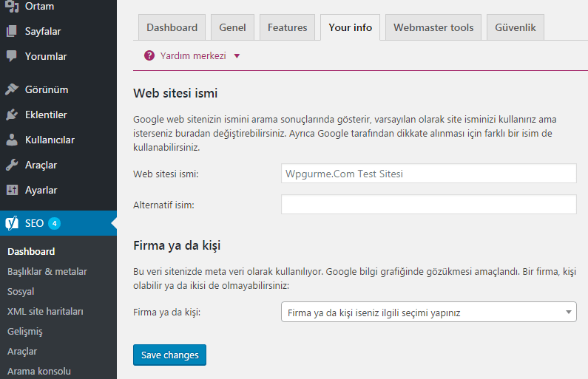The image size is (588, 379).
Task: Switch to the Dashboard tab
Action: pos(172,27)
